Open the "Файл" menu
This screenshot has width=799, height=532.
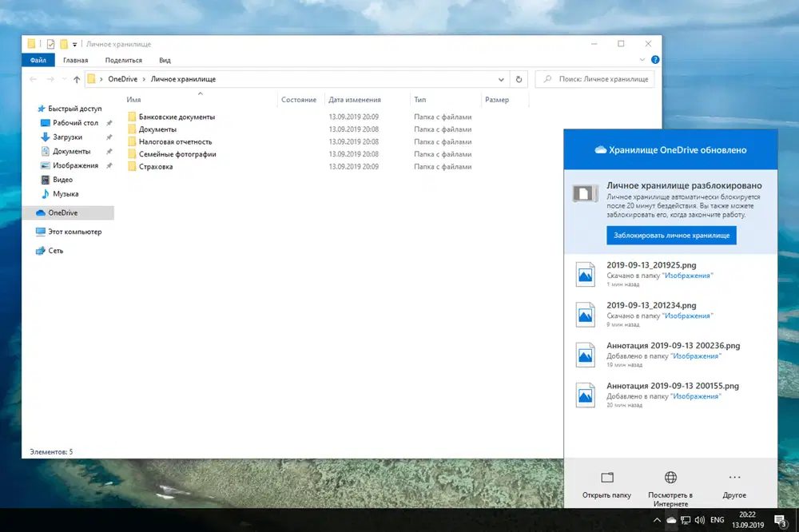[38, 59]
